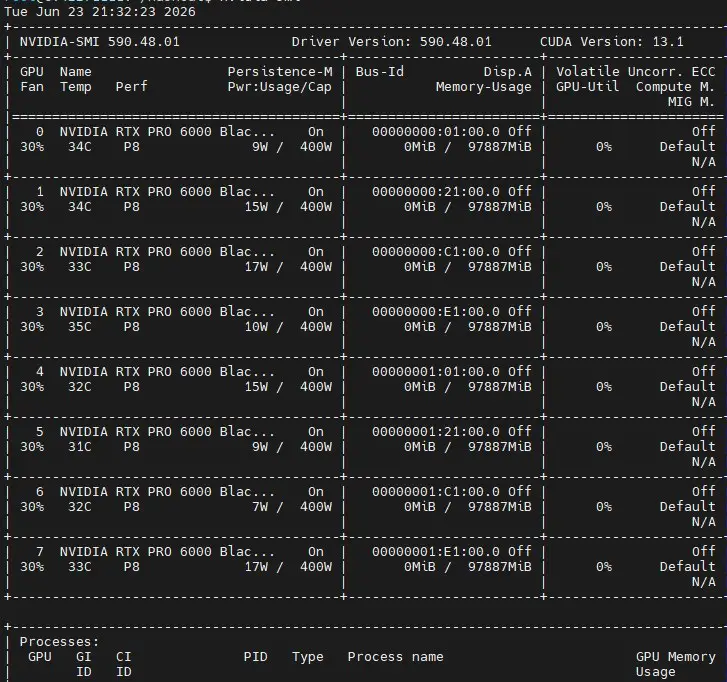
Task: Click the 'PID' column header in Processes
Action: pos(255,657)
